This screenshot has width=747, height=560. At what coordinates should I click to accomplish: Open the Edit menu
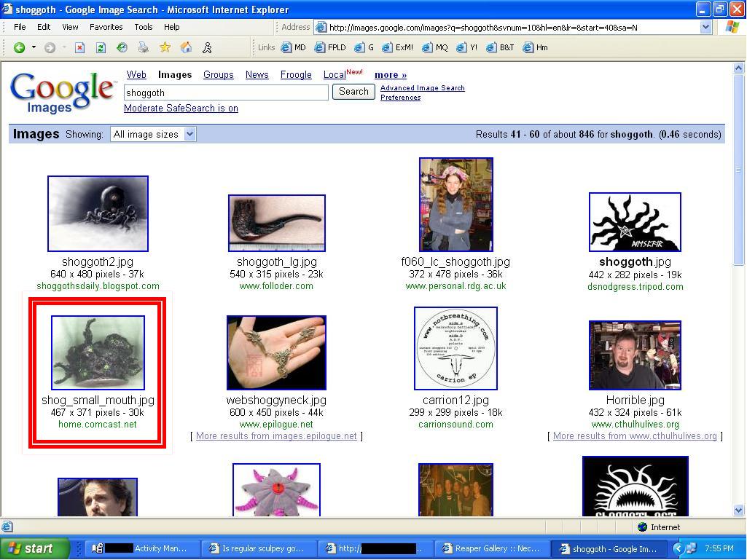[44, 27]
